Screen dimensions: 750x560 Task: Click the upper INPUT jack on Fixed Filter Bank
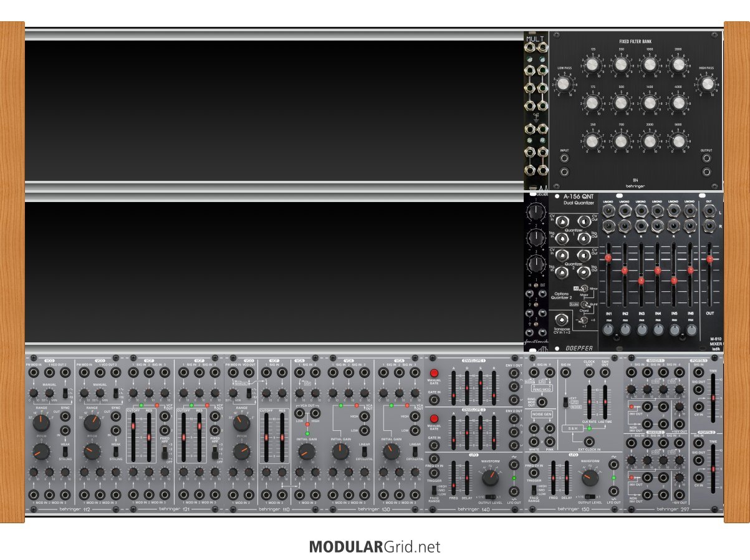tap(564, 158)
